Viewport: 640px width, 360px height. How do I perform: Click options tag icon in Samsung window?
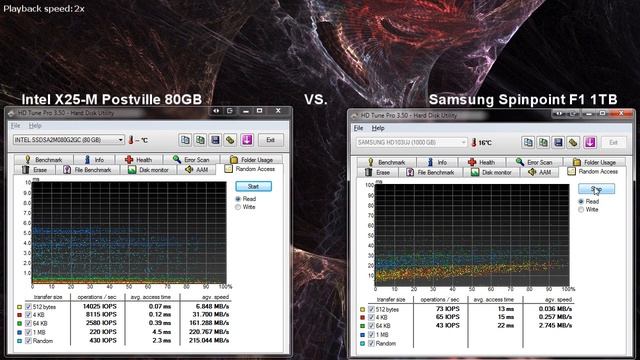(x=573, y=142)
